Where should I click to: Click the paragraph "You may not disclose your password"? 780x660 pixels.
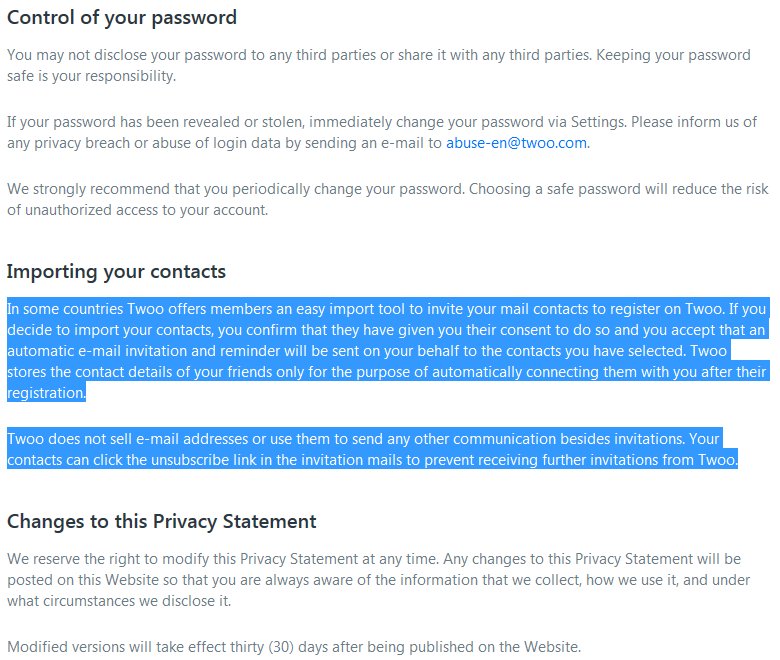tap(379, 65)
